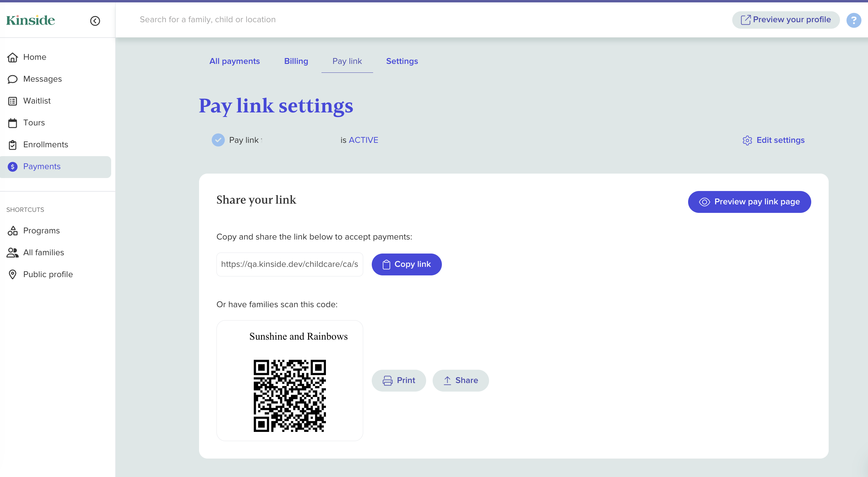Image resolution: width=868 pixels, height=477 pixels.
Task: Click the gear icon beside Edit settings
Action: click(x=747, y=140)
